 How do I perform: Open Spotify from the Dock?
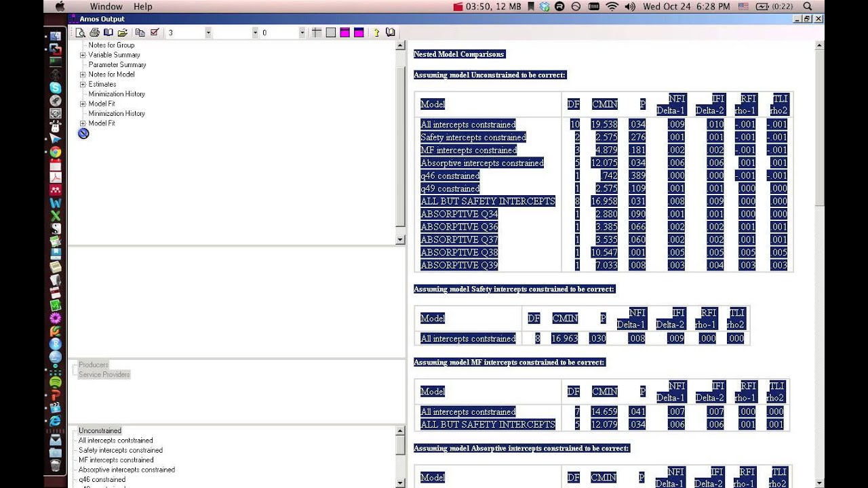pos(56,382)
